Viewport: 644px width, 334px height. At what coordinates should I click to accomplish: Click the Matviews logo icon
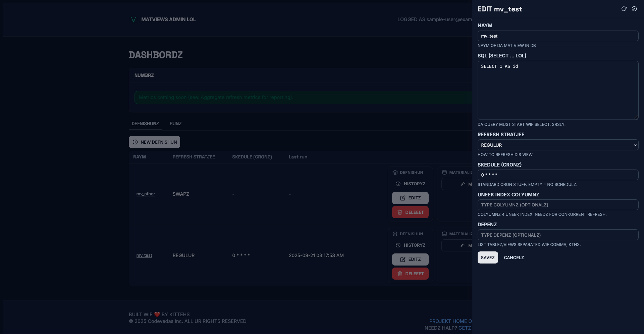point(133,19)
